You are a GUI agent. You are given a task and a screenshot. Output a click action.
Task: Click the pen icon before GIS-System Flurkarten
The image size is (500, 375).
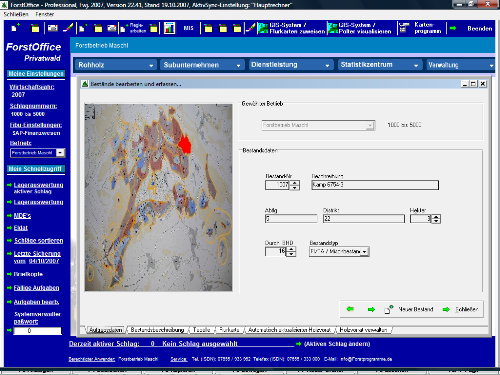point(250,28)
